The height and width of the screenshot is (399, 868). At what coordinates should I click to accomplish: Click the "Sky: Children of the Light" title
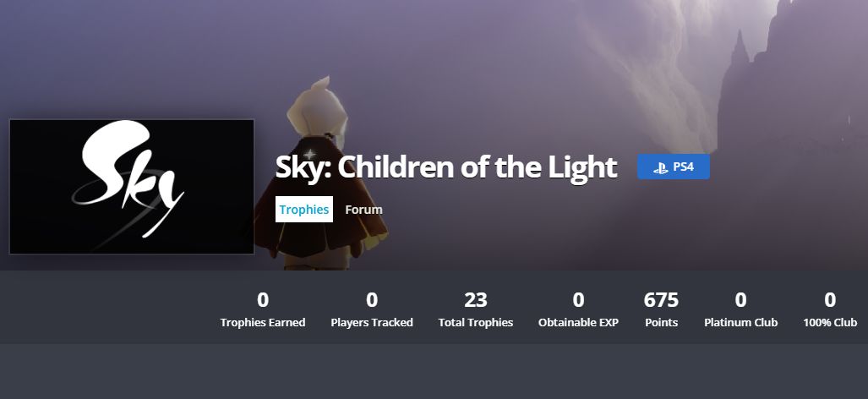[x=446, y=167]
